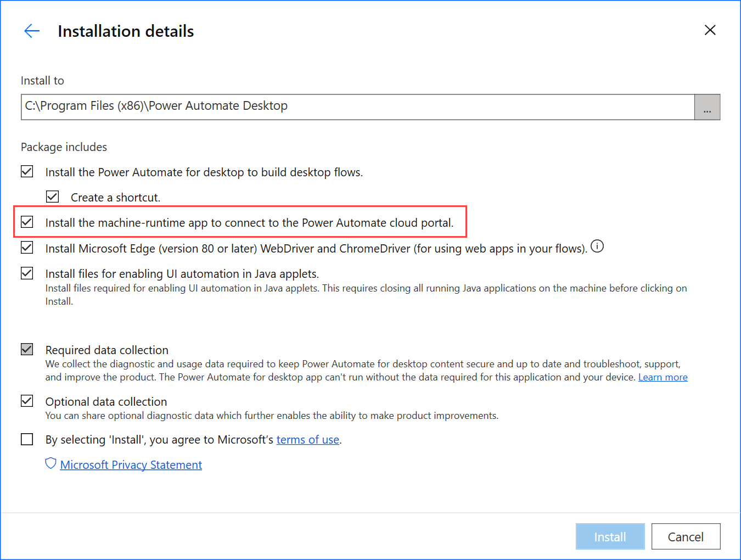Edit the Install to path field
The height and width of the screenshot is (560, 741).
(x=358, y=107)
